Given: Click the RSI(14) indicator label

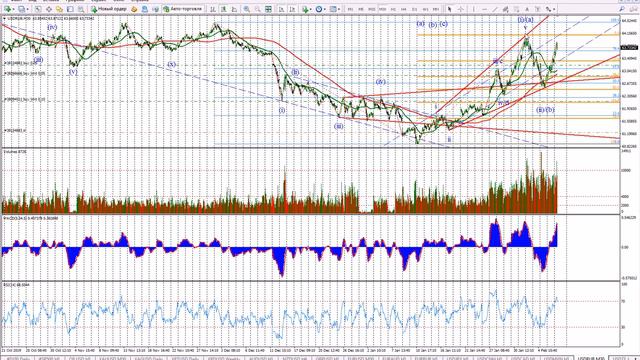Looking at the screenshot, I should (17, 284).
